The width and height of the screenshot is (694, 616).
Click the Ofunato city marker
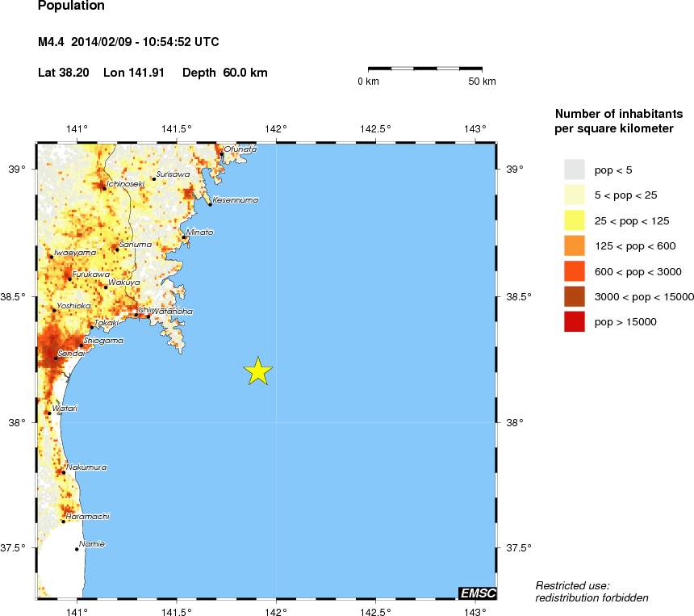221,153
